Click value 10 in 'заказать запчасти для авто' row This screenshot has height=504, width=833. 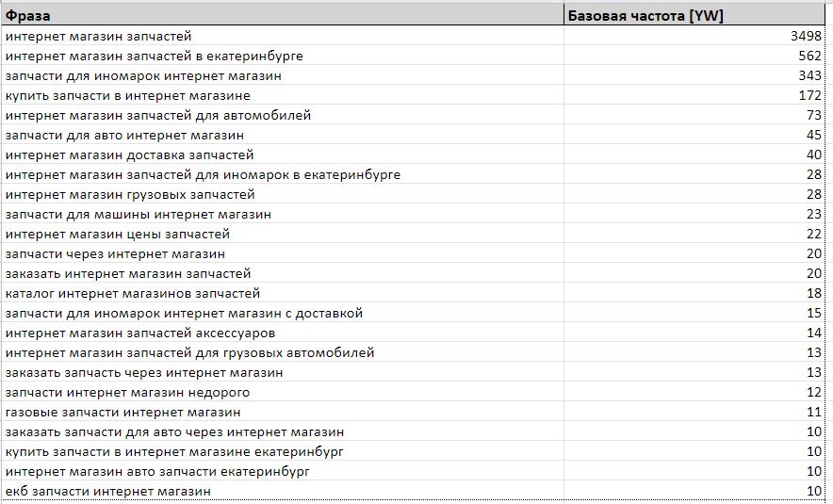click(814, 431)
